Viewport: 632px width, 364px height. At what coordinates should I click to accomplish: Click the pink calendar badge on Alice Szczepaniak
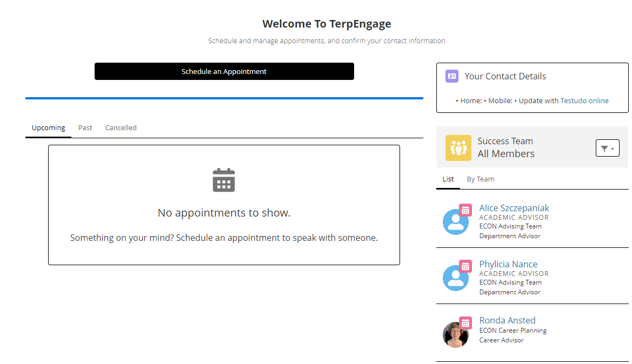pyautogui.click(x=465, y=210)
